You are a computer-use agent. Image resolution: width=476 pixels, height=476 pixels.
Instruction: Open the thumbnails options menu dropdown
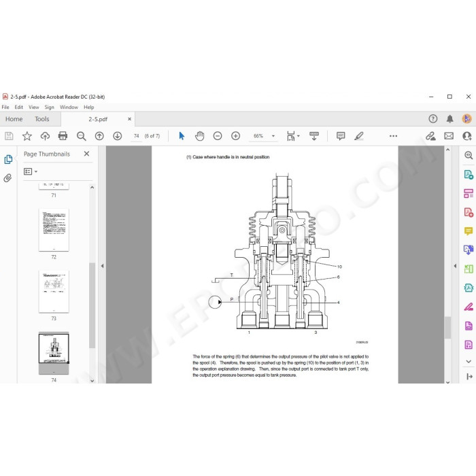point(31,171)
